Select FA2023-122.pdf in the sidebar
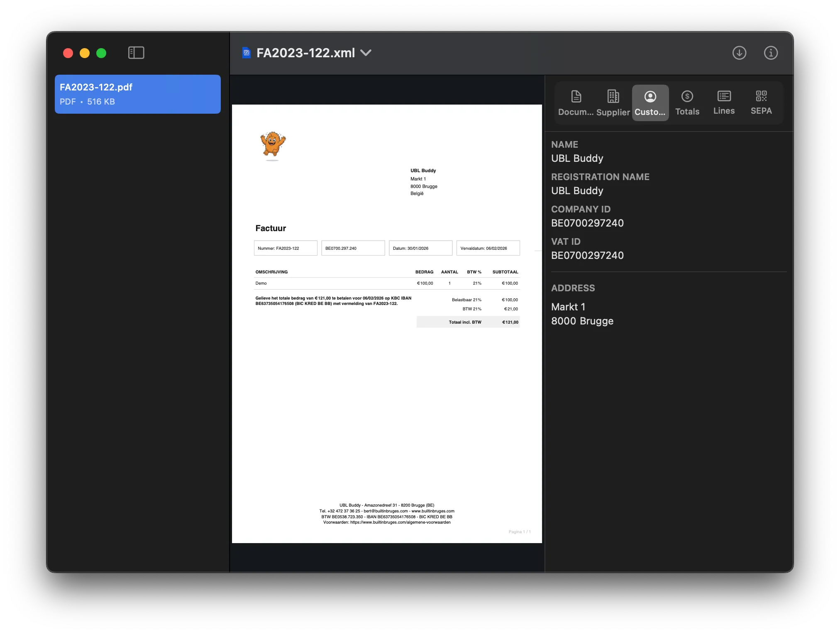 pyautogui.click(x=137, y=94)
